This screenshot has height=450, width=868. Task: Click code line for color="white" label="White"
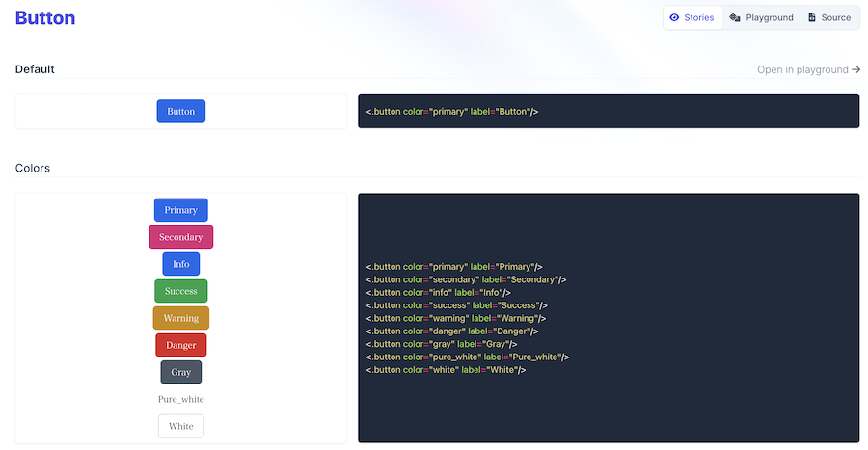click(446, 370)
